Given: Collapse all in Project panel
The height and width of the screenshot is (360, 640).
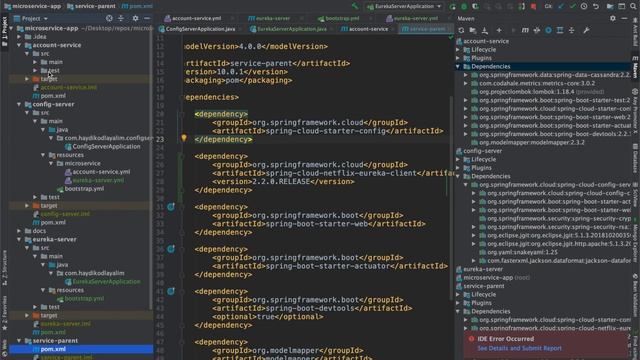Looking at the screenshot, I should [x=121, y=18].
